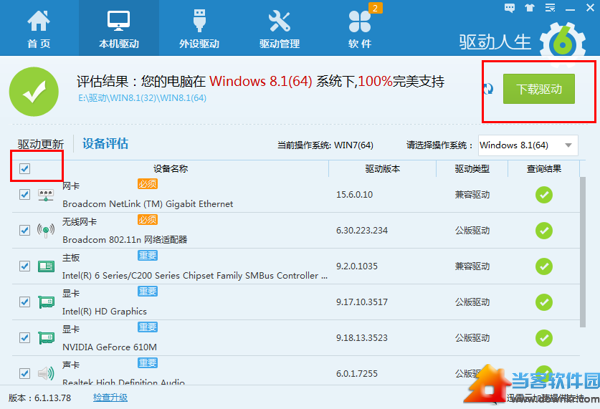
Task: Click the notification badge 2 on 软件
Action: (x=375, y=8)
